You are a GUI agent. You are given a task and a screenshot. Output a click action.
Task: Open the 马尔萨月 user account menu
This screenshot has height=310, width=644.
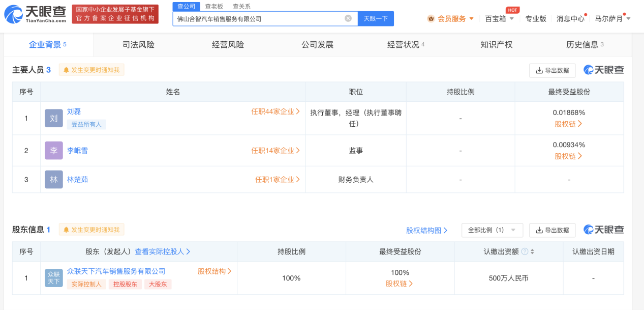coord(612,18)
